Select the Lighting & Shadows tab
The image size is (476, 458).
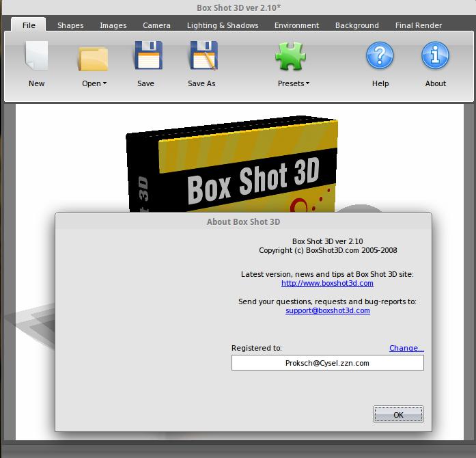coord(223,25)
